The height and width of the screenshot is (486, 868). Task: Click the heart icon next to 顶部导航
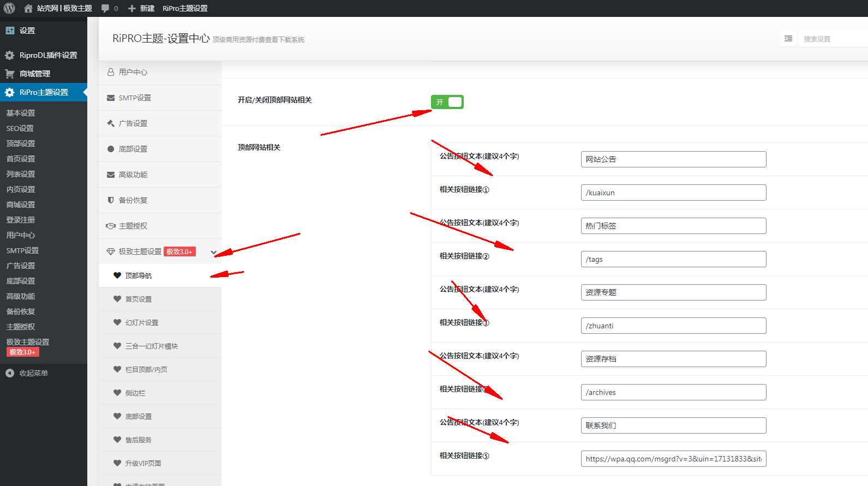[117, 275]
